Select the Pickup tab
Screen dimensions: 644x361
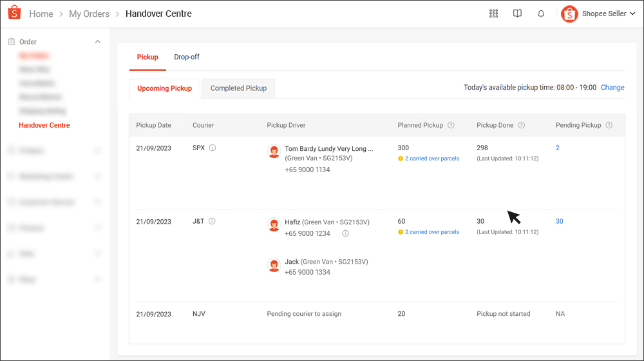click(x=147, y=57)
